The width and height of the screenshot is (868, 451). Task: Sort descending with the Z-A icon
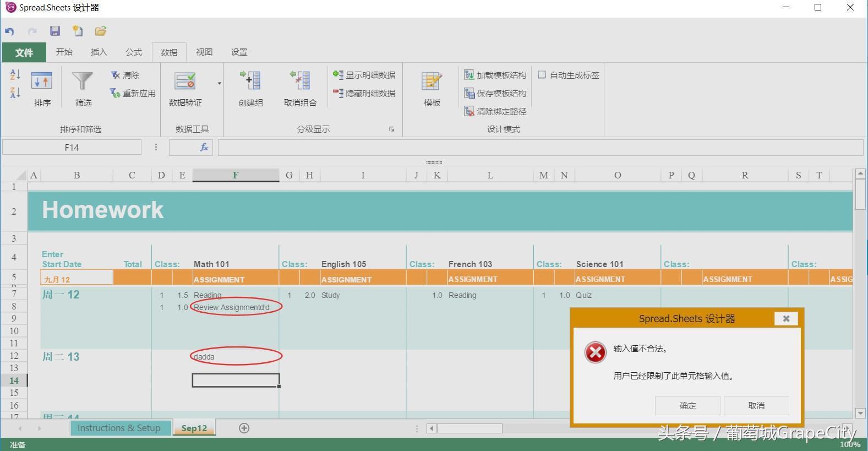point(15,93)
